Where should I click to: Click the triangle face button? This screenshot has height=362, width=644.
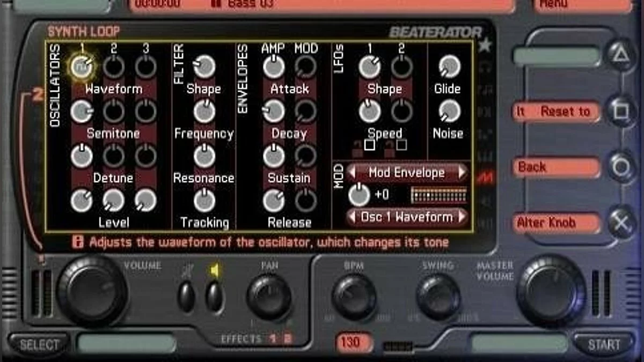[x=621, y=54]
